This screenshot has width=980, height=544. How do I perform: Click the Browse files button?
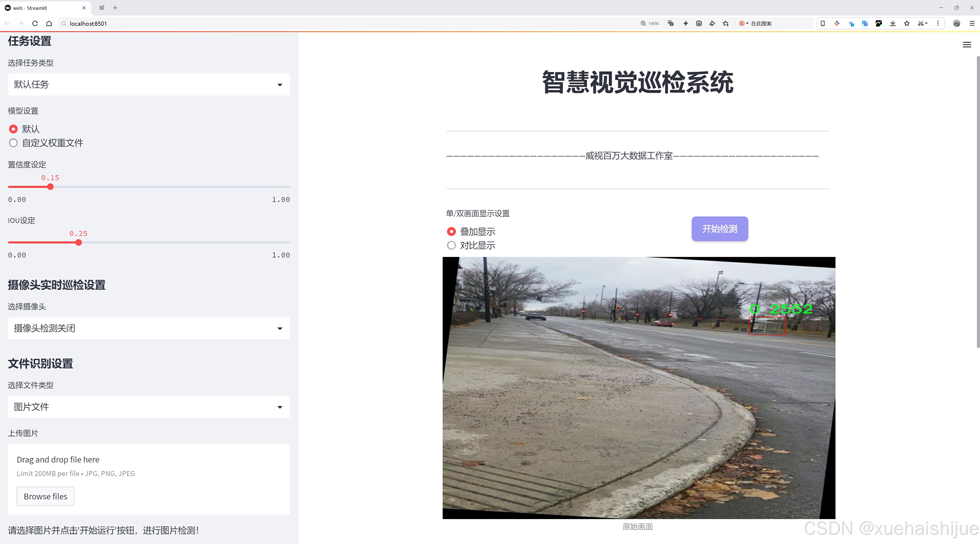pyautogui.click(x=45, y=496)
